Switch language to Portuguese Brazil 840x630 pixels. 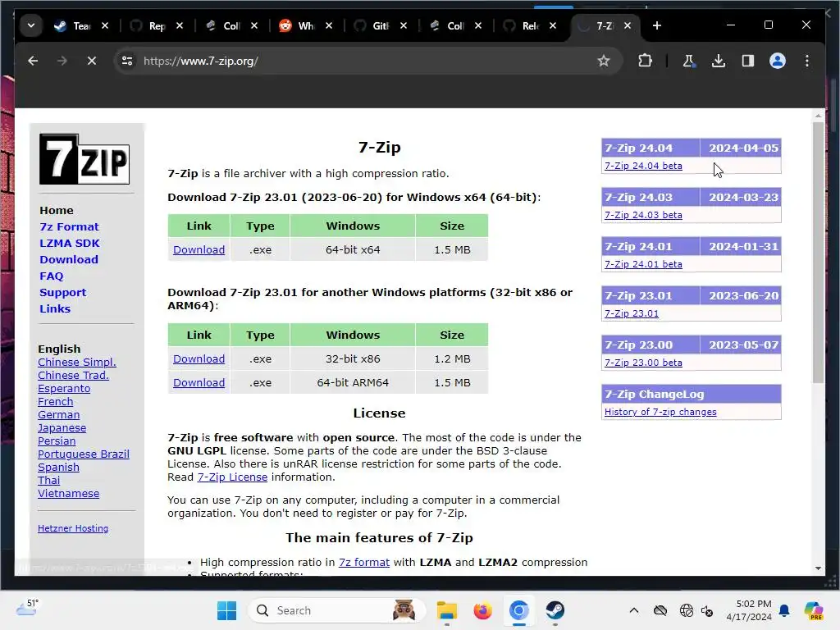coord(84,454)
